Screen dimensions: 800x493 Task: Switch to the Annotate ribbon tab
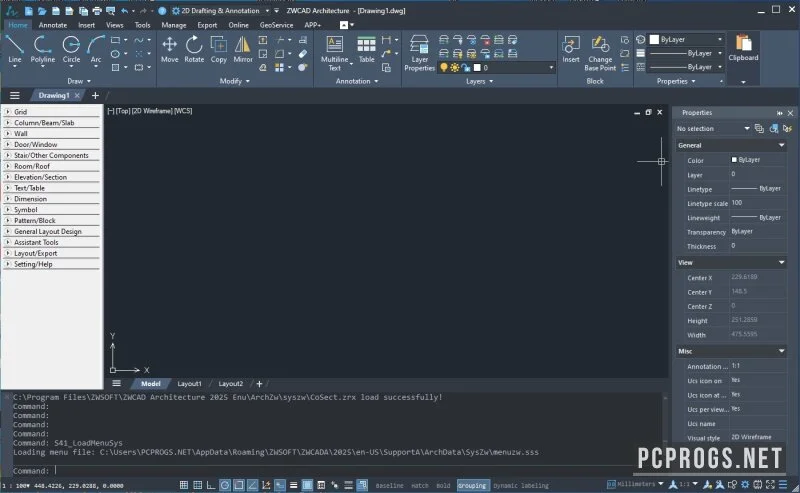pos(53,25)
